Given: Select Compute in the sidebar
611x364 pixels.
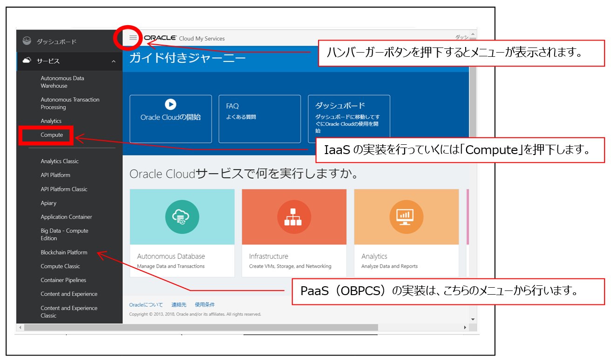Looking at the screenshot, I should (x=53, y=135).
